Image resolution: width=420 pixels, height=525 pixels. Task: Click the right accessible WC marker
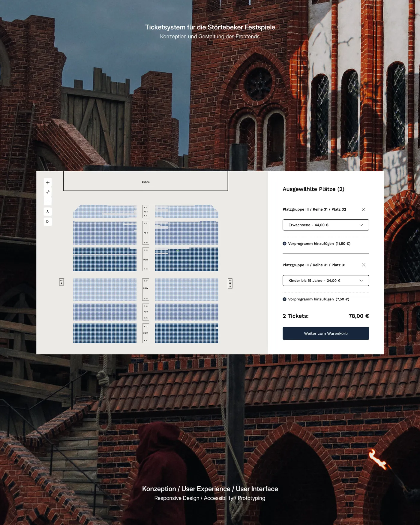(x=230, y=283)
